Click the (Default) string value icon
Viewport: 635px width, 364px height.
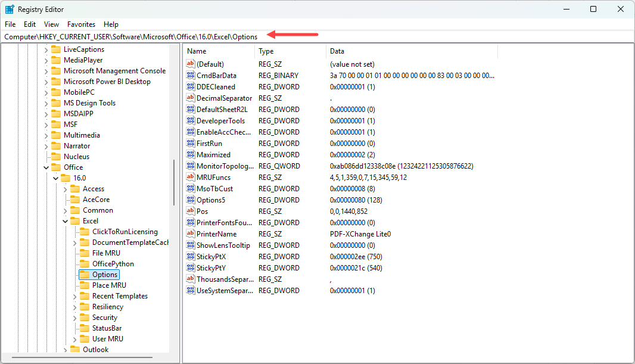coord(191,64)
